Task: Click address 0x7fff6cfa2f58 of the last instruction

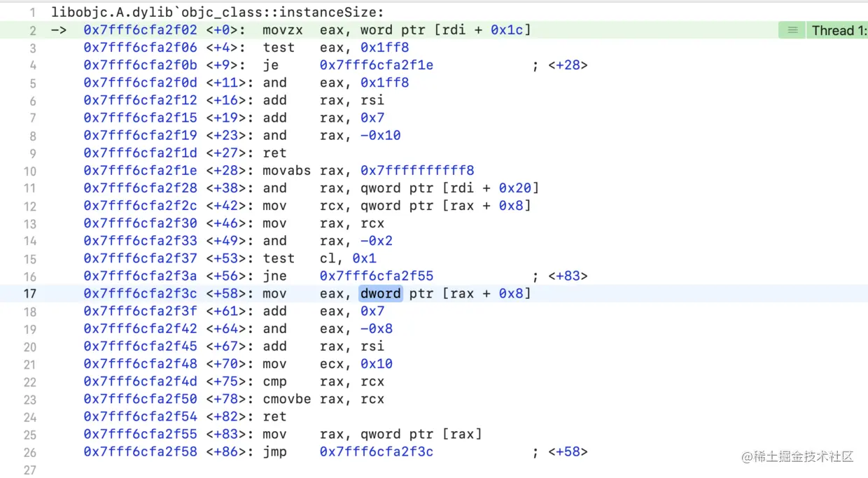Action: (x=140, y=451)
